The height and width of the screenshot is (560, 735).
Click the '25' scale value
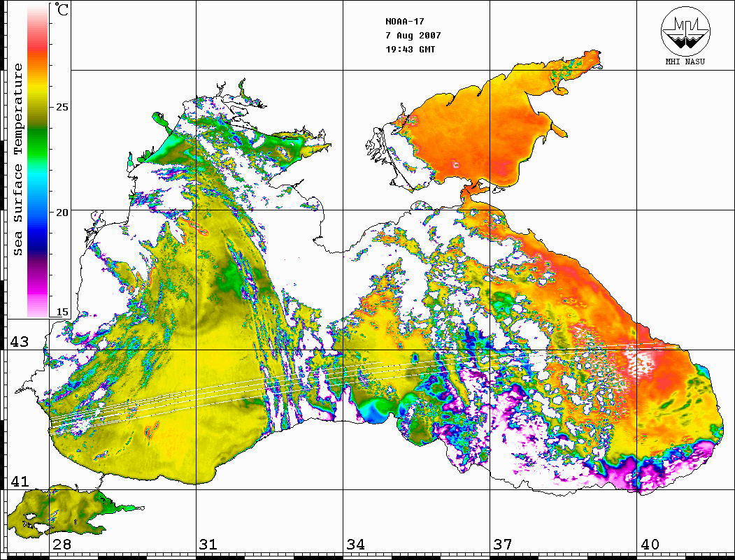[62, 107]
